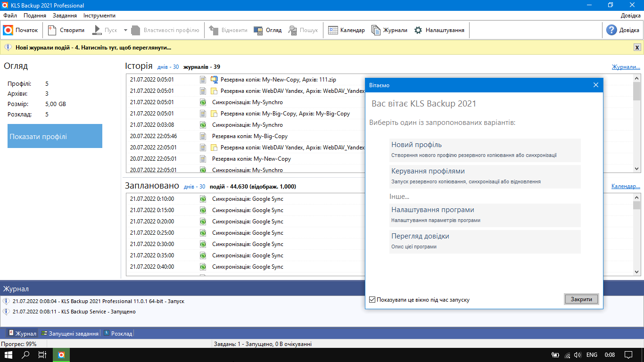Open Довідка menu at menu bar right

point(630,16)
